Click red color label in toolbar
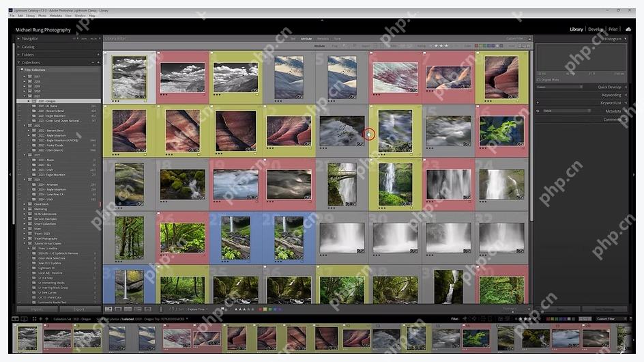The image size is (644, 362). pyautogui.click(x=261, y=309)
